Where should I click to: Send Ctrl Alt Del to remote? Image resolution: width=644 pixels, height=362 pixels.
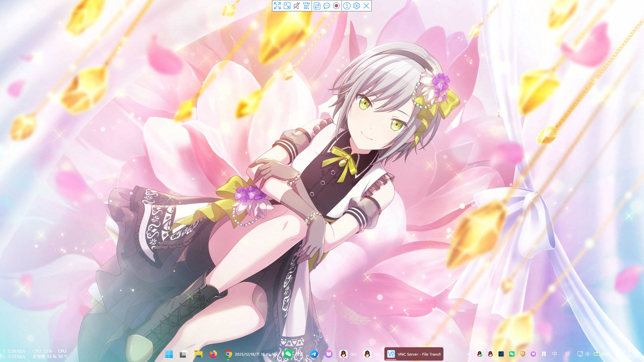307,6
